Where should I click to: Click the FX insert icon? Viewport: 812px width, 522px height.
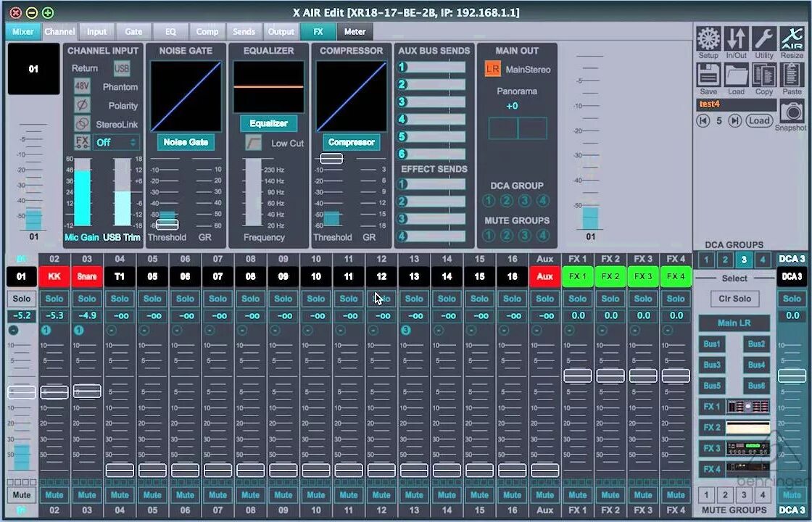(x=82, y=142)
